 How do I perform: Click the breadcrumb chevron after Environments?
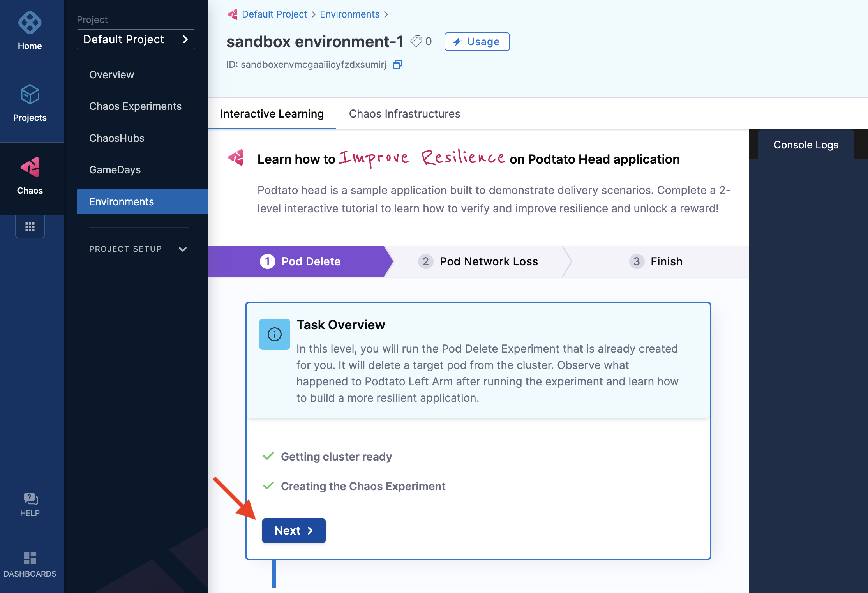[386, 14]
